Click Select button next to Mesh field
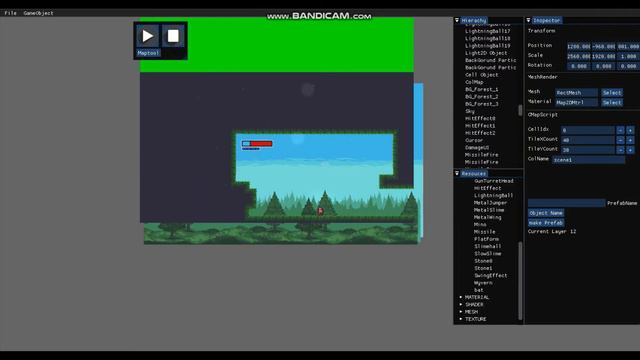Image resolution: width=640 pixels, height=360 pixels. pos(612,93)
